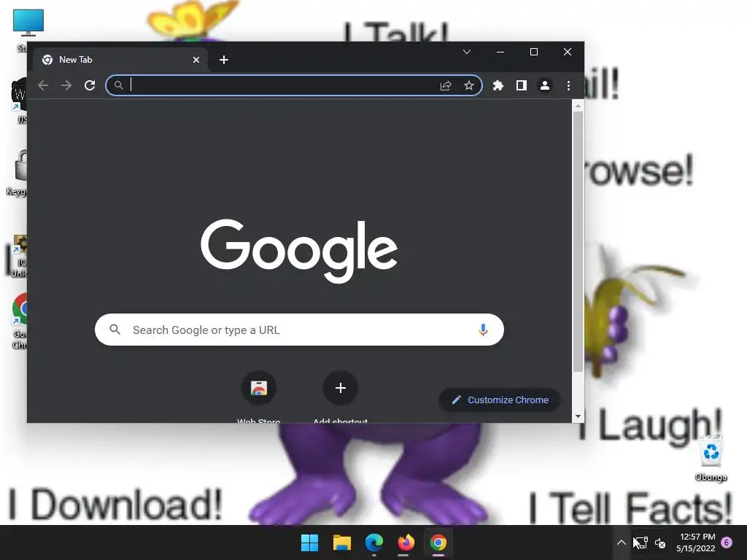Viewport: 747px width, 560px height.
Task: Click the network icon in the system tray
Action: click(640, 542)
